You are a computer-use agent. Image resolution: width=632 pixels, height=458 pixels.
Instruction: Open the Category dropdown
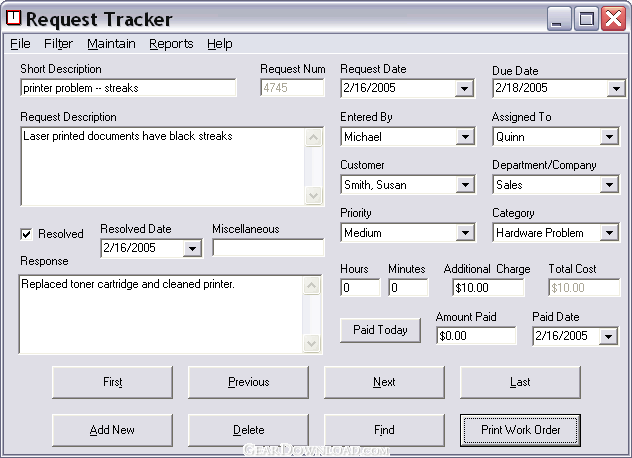[x=609, y=233]
